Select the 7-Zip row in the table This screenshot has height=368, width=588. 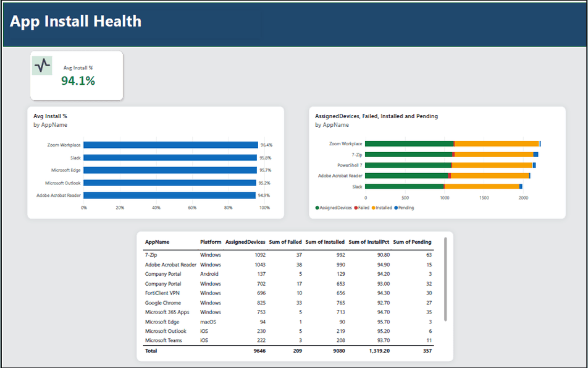(288, 255)
